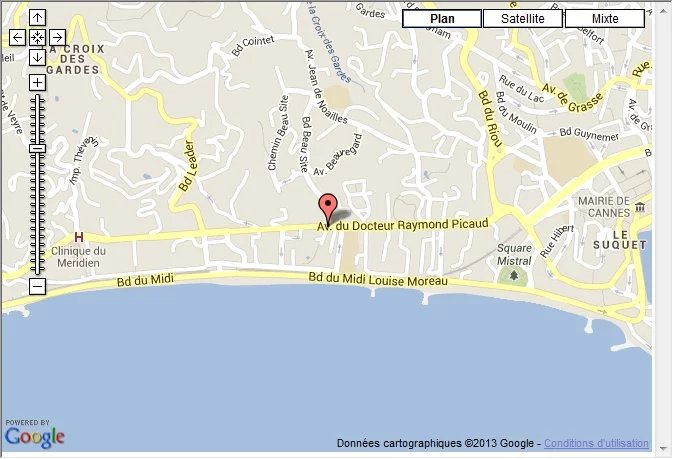Zoom out with the minus button
The height and width of the screenshot is (459, 673).
37,286
